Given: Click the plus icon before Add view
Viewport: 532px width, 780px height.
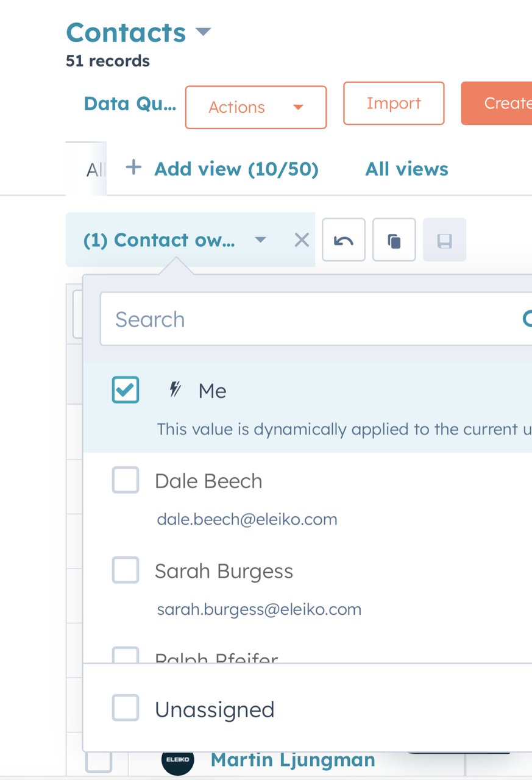Looking at the screenshot, I should [x=133, y=168].
